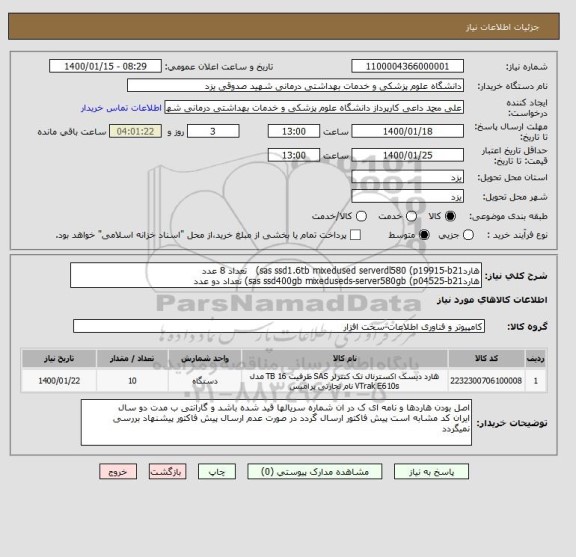Screen dimensions: 576x557
Task: Click the delivery province field یزد
Action: click(x=407, y=177)
